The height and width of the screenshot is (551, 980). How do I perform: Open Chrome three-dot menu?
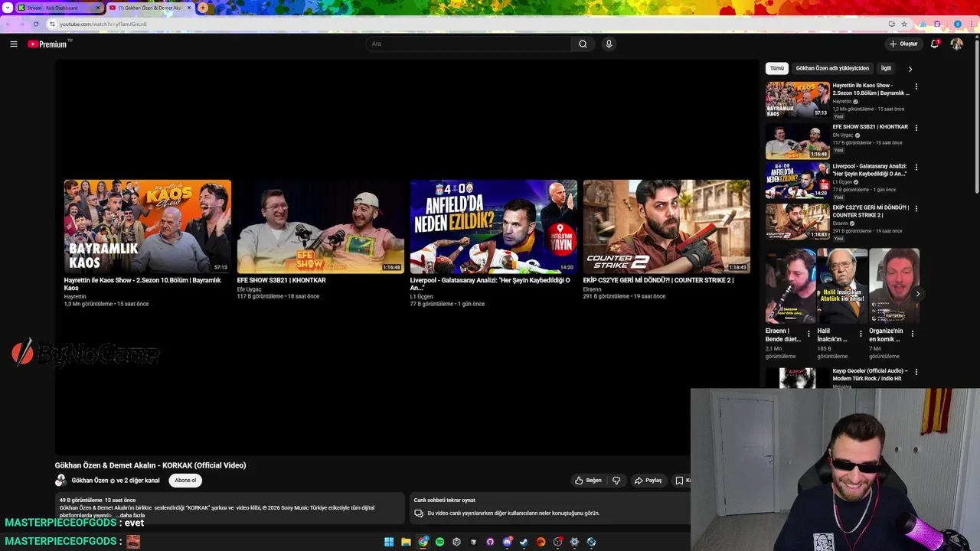pos(971,24)
